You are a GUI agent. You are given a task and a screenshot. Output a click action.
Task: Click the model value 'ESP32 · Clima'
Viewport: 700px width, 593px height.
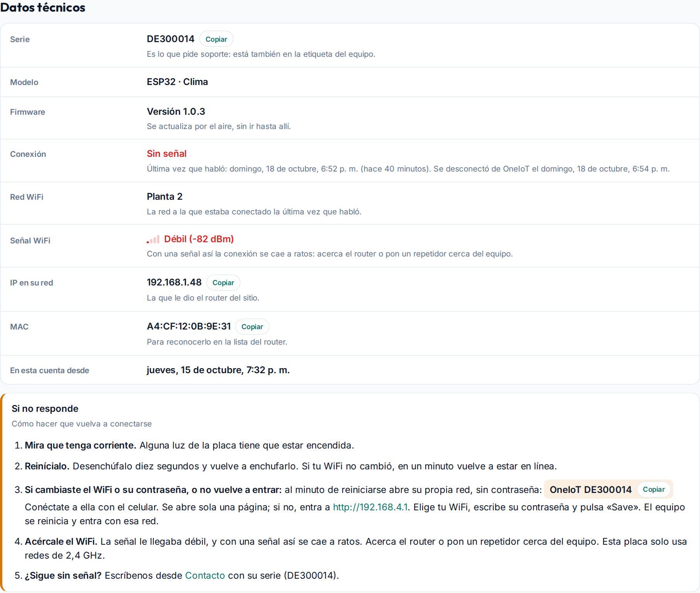click(177, 82)
